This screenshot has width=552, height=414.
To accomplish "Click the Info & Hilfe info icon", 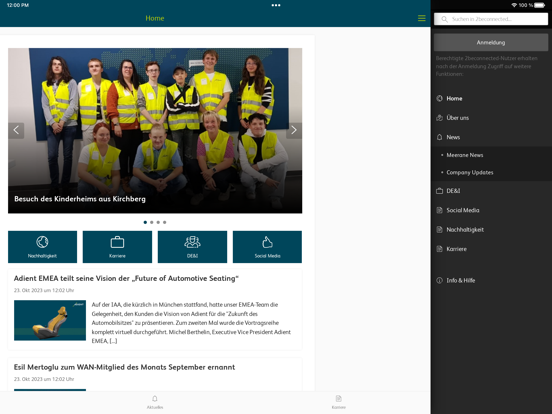I will pyautogui.click(x=439, y=280).
